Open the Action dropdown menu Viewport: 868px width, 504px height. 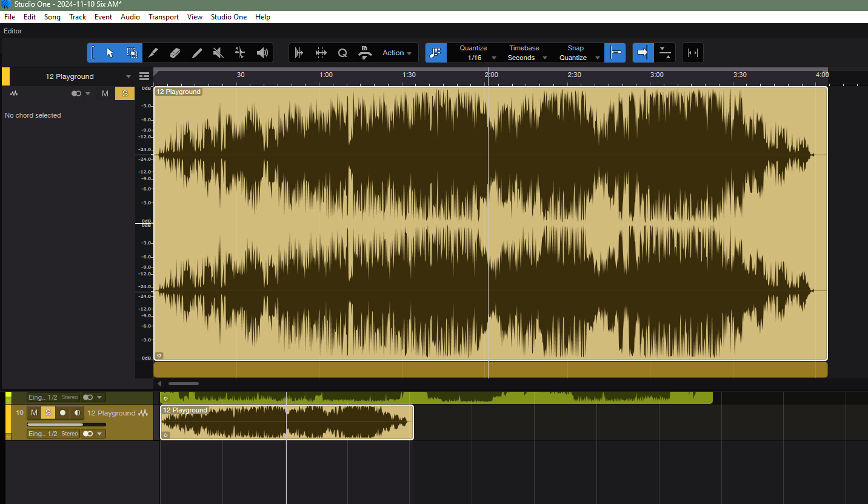click(x=396, y=53)
